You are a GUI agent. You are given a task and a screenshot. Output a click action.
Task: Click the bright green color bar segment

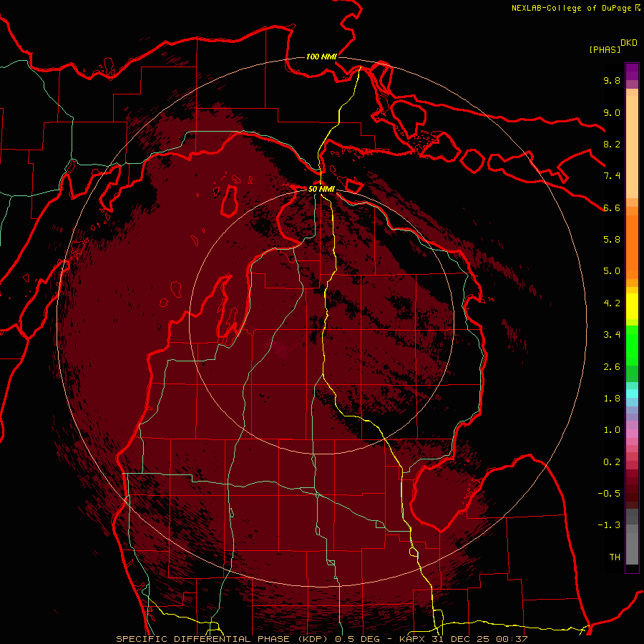click(632, 345)
